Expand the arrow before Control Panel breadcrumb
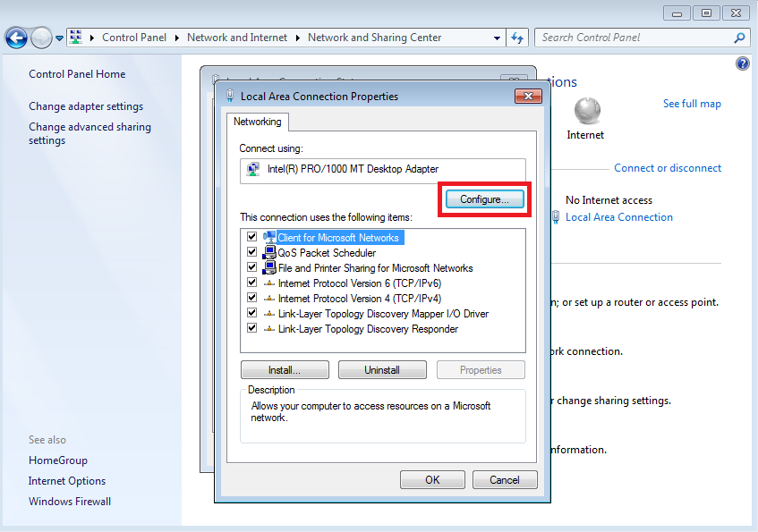This screenshot has width=758, height=532. click(92, 38)
